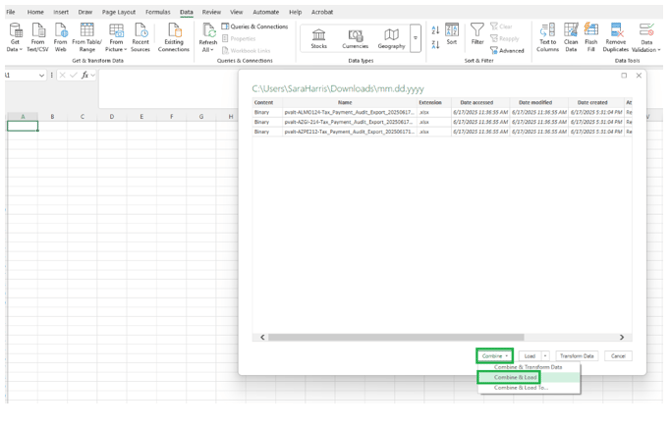Click the Date modified column header
Image resolution: width=670 pixels, height=430 pixels.
click(539, 103)
